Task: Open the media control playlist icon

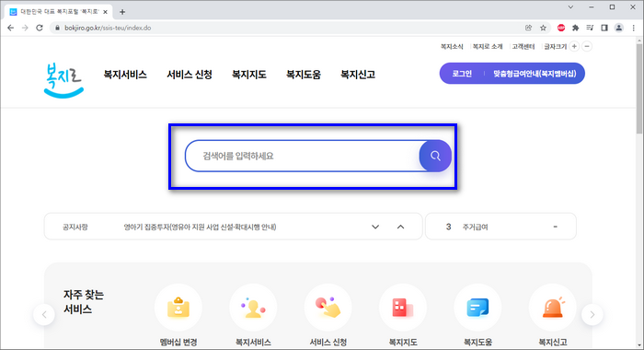Action: tap(590, 28)
